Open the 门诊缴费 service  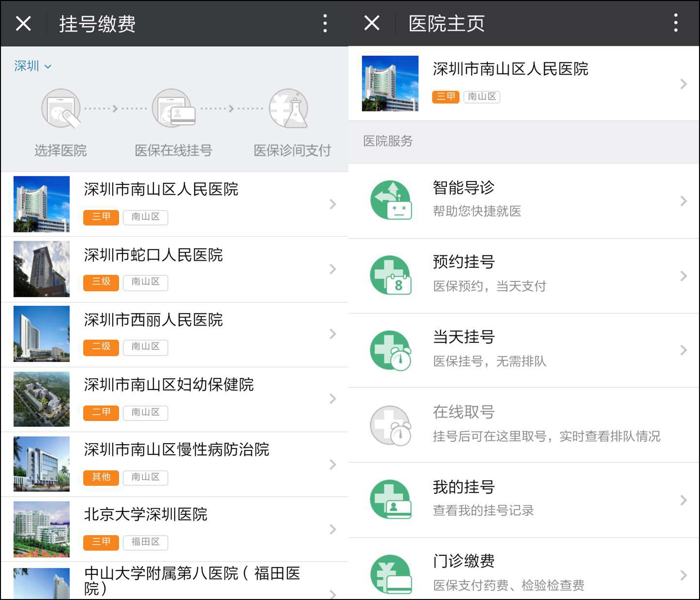coord(524,569)
